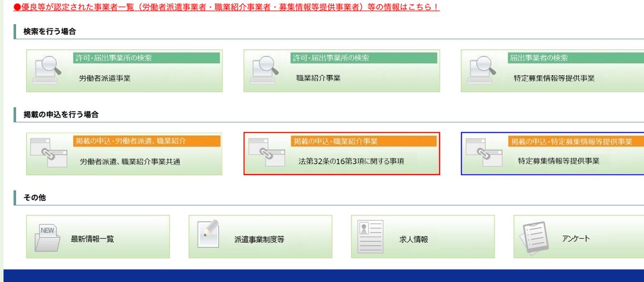Open 労働者派遣事業 office search
644x282 pixels.
[x=125, y=71]
